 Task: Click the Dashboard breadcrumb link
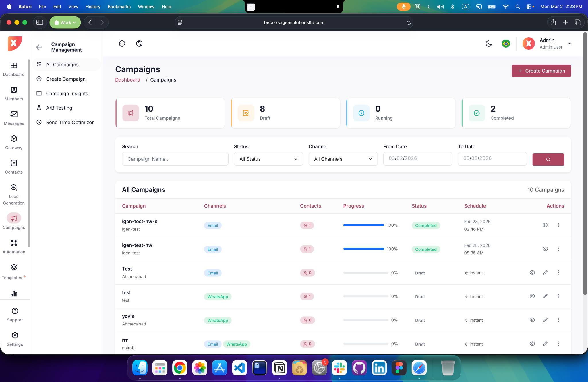click(x=127, y=80)
